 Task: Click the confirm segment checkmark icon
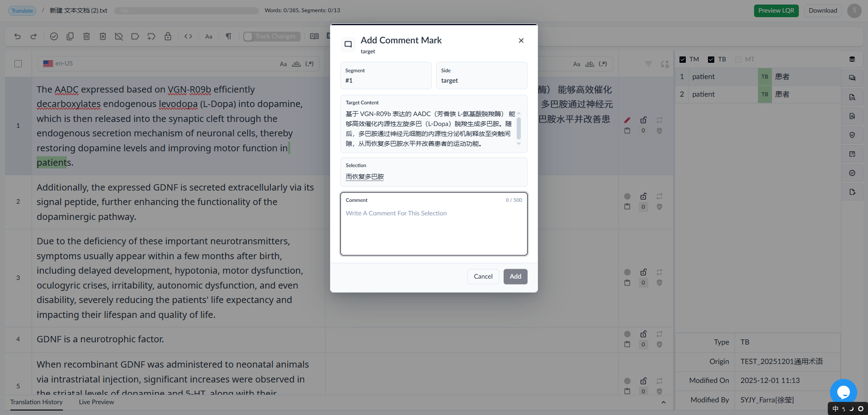pos(54,37)
